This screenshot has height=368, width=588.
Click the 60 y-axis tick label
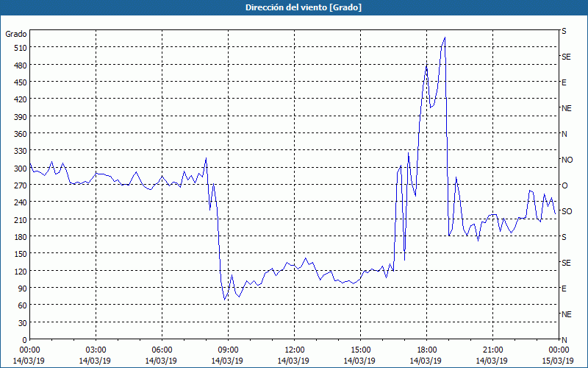point(23,305)
